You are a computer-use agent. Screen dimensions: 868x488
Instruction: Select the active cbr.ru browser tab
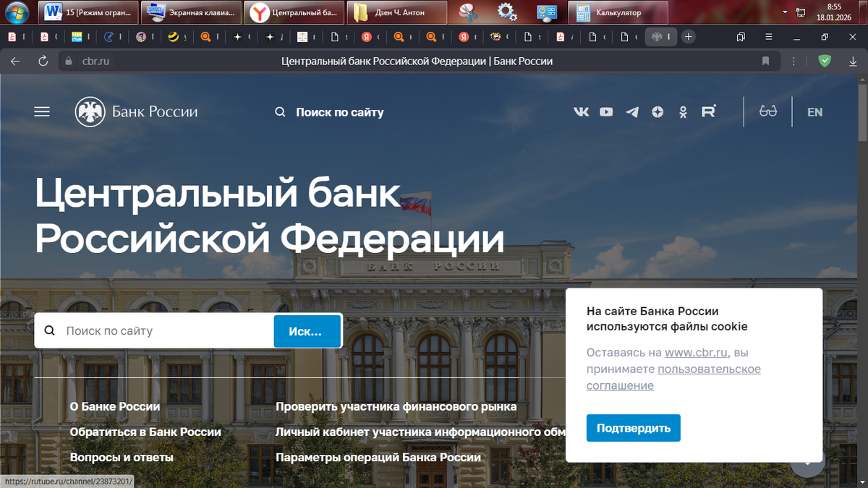tap(661, 37)
